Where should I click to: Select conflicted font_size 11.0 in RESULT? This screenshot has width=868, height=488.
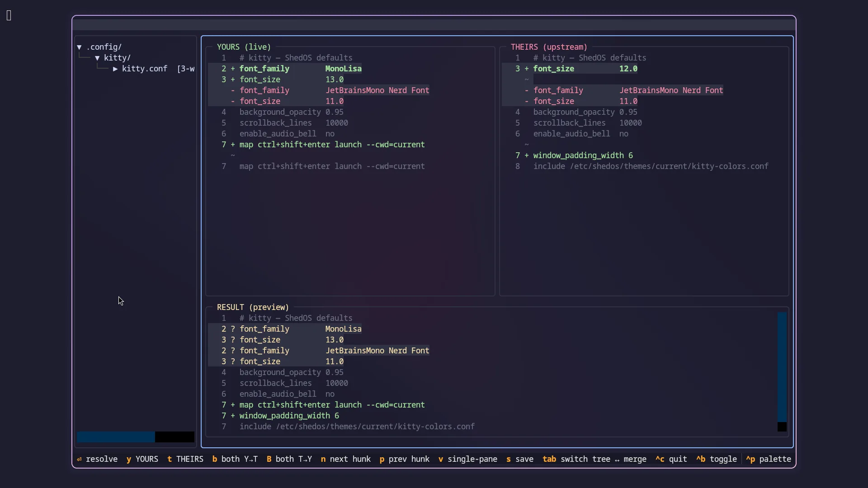(x=276, y=361)
